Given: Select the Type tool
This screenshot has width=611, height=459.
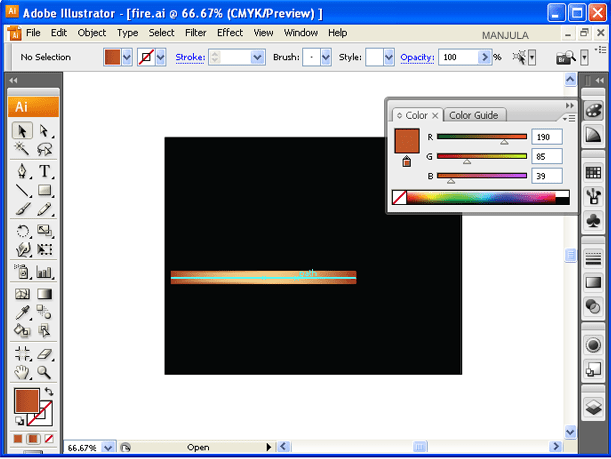Looking at the screenshot, I should point(44,171).
